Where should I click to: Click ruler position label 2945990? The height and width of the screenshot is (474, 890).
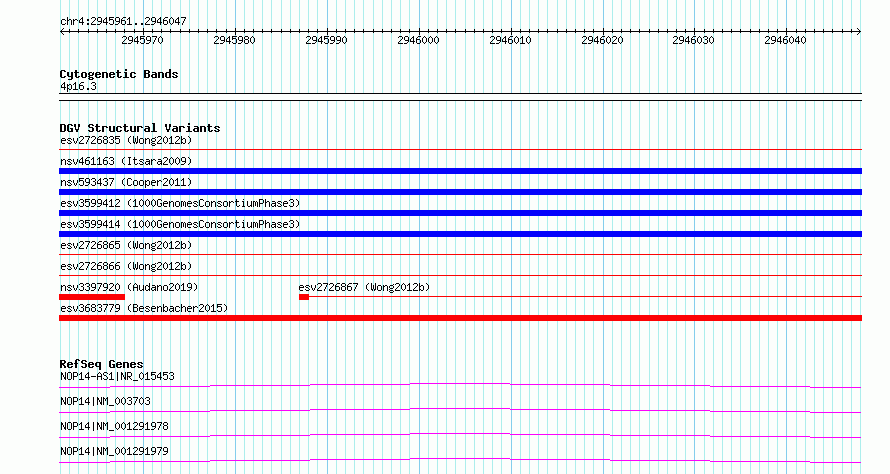point(326,40)
